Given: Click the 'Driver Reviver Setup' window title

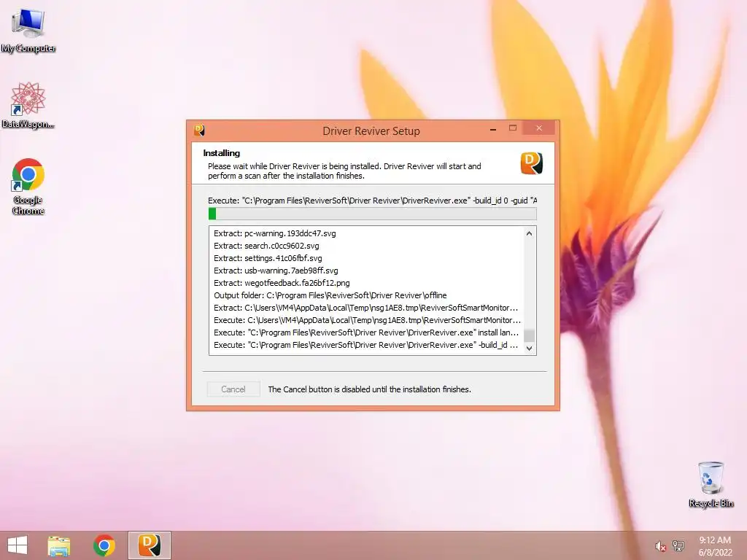Looking at the screenshot, I should coord(371,131).
